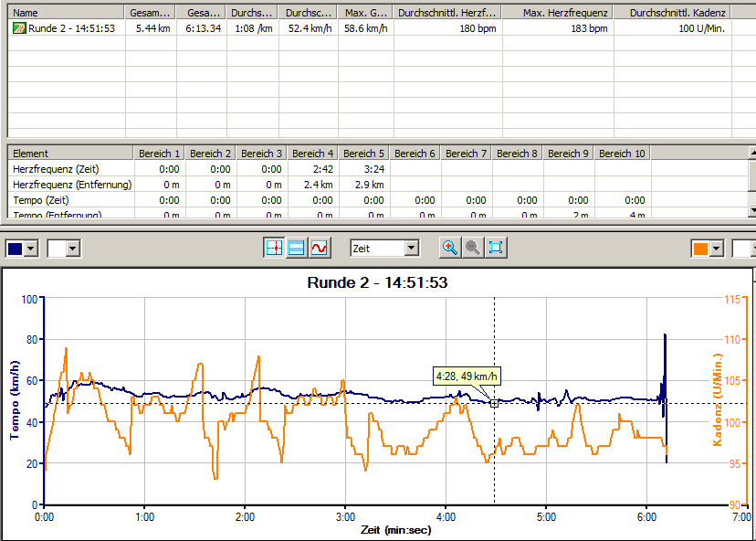Toggle the red curve smoothing icon

[320, 248]
